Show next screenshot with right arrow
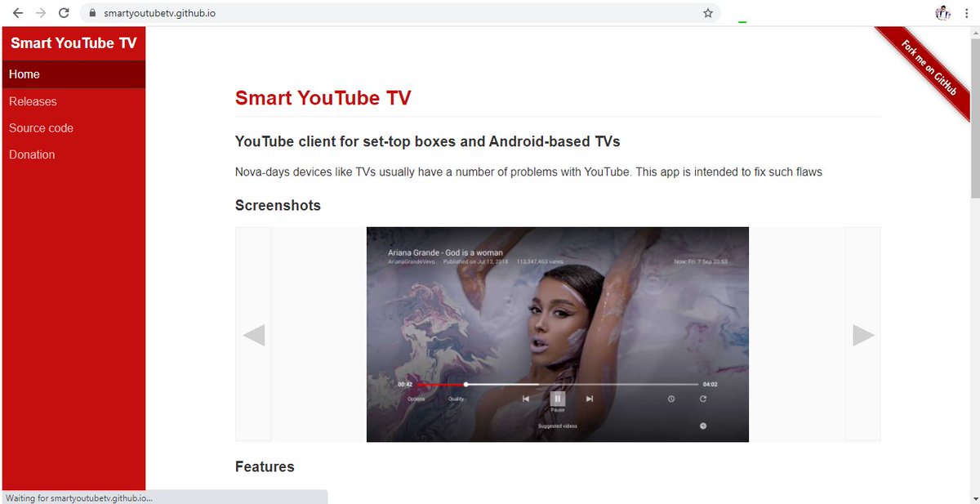The width and height of the screenshot is (980, 504). (x=863, y=335)
